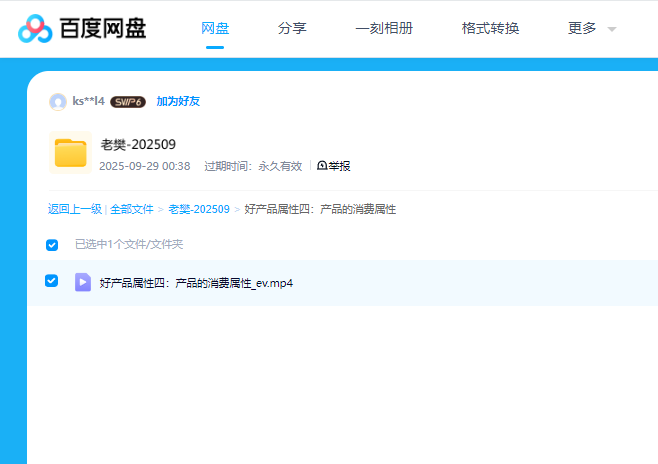Screen dimensions: 658x464
Task: Click the Baidu Netdisk cloud logo icon
Action: point(35,29)
